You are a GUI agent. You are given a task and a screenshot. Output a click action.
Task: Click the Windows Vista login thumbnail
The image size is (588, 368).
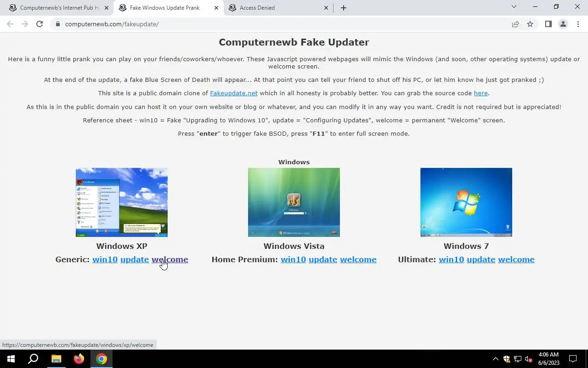(294, 202)
